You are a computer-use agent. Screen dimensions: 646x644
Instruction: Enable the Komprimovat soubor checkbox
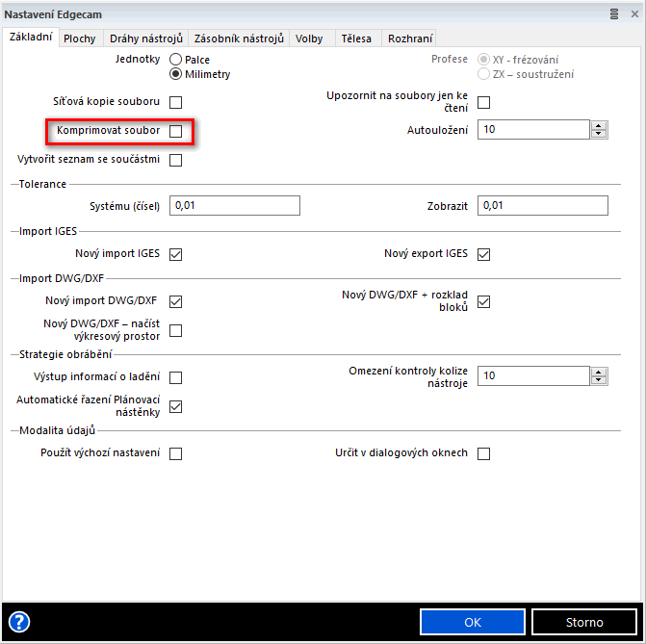pyautogui.click(x=176, y=130)
